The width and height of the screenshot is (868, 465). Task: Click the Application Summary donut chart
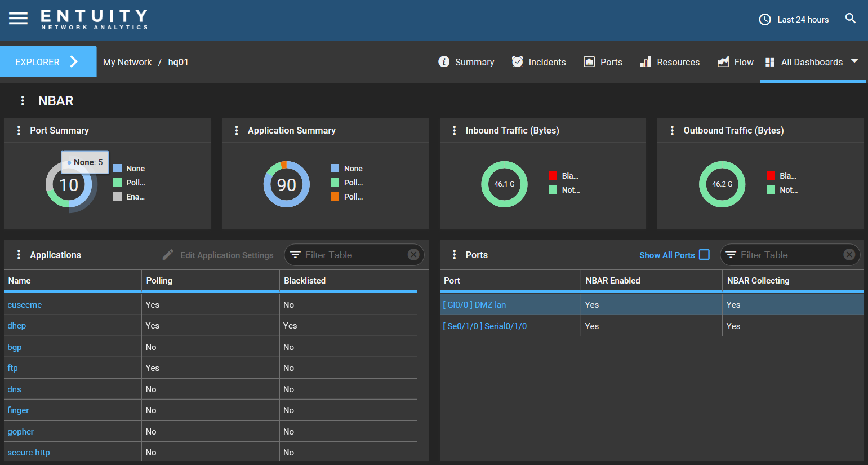coord(287,184)
